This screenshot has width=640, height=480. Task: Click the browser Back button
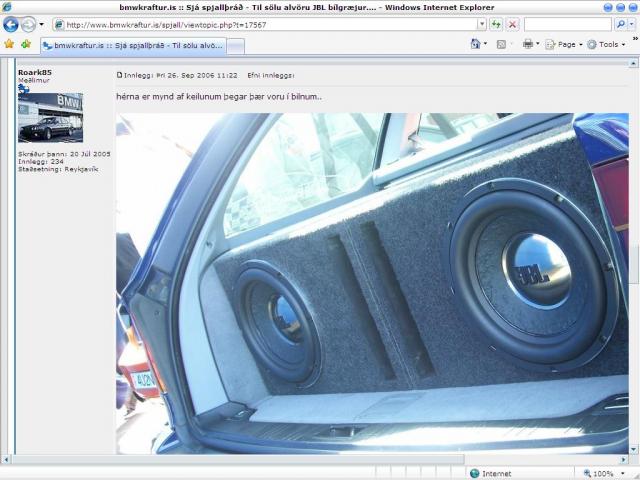click(11, 24)
